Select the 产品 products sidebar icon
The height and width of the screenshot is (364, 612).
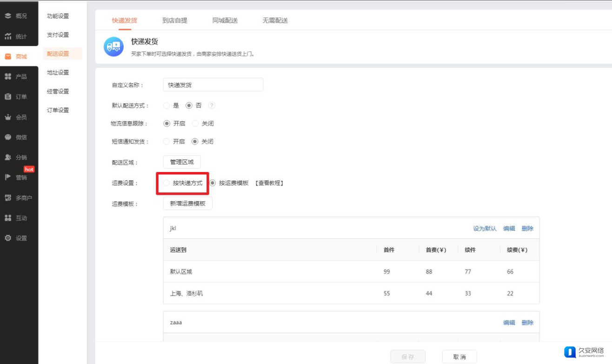pos(8,76)
